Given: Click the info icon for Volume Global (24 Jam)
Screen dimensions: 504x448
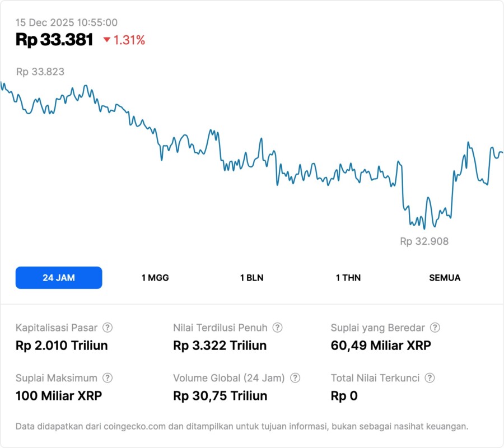Looking at the screenshot, I should pyautogui.click(x=295, y=378).
